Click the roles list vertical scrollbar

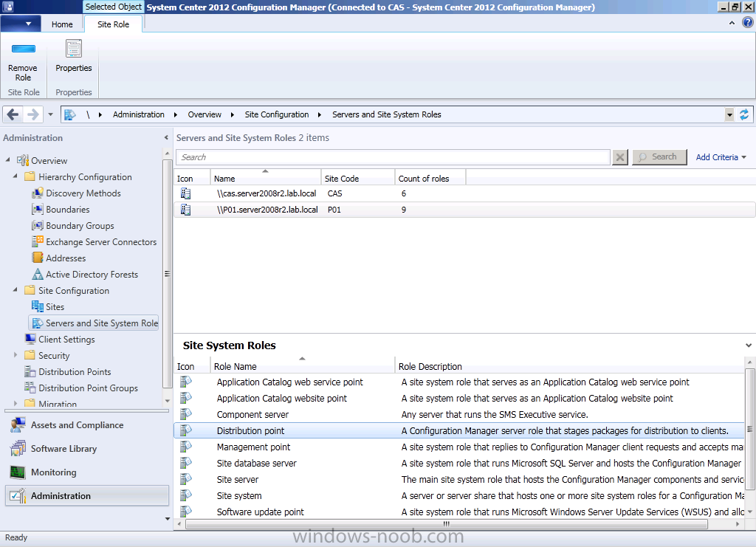click(750, 429)
